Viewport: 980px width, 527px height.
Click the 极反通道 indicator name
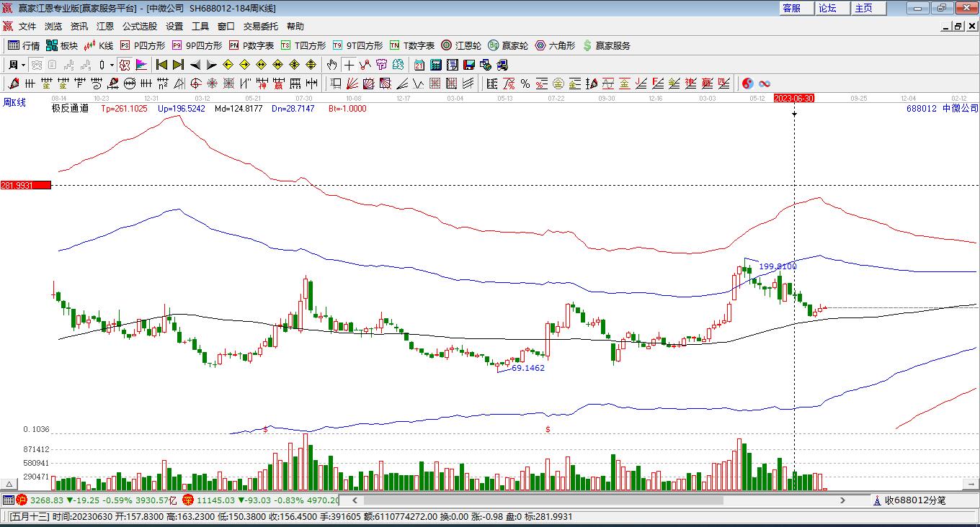click(71, 109)
